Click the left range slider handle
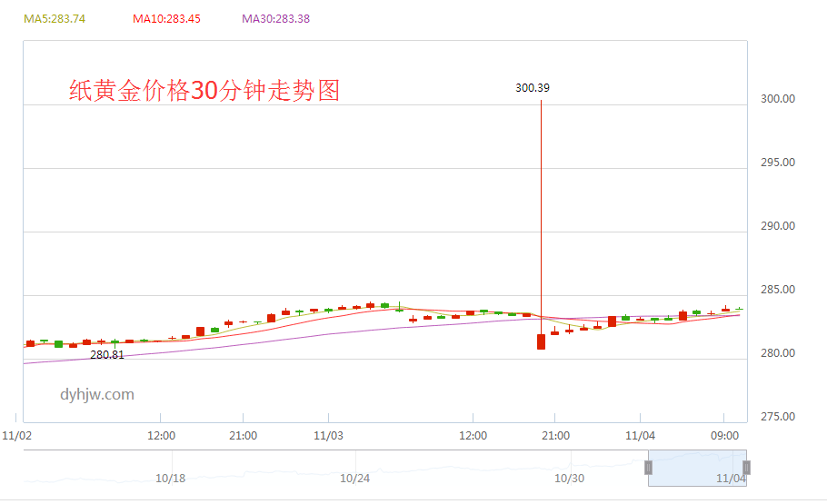The height and width of the screenshot is (504, 827). pyautogui.click(x=648, y=468)
